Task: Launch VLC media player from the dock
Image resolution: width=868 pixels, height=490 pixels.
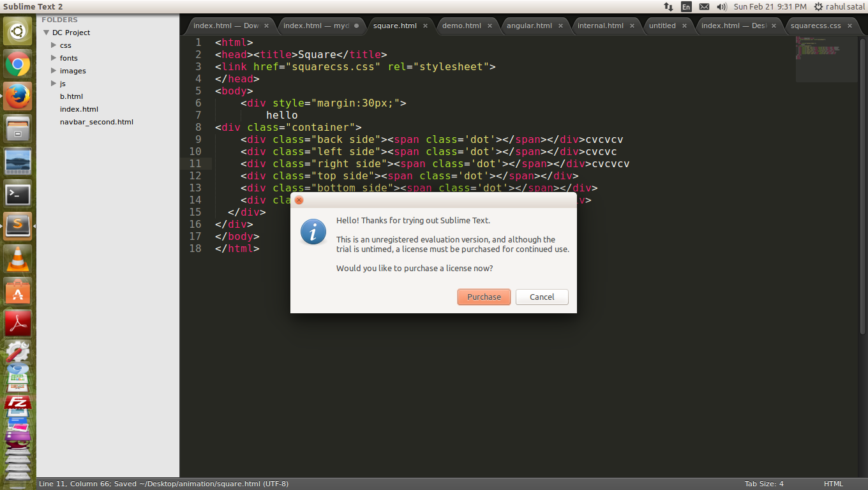Action: (x=17, y=258)
